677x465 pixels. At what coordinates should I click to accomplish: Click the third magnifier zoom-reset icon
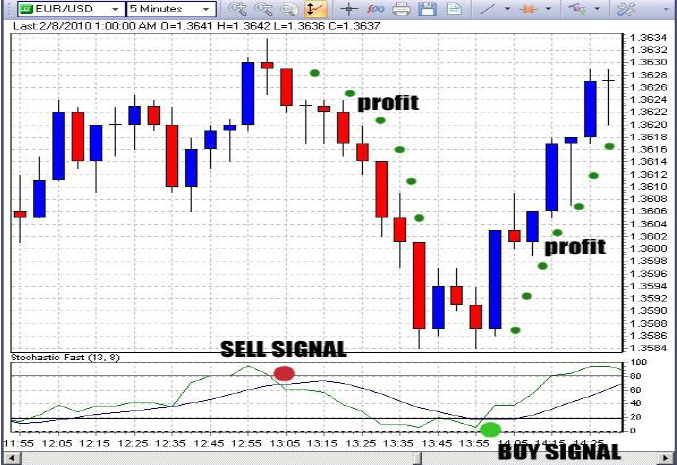(x=289, y=9)
